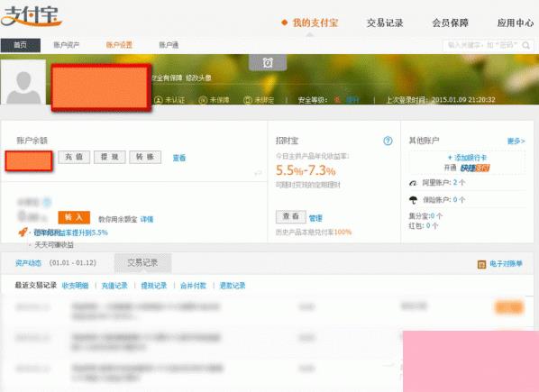
Task: Click the 红包 0 个 entry
Action: click(x=423, y=225)
